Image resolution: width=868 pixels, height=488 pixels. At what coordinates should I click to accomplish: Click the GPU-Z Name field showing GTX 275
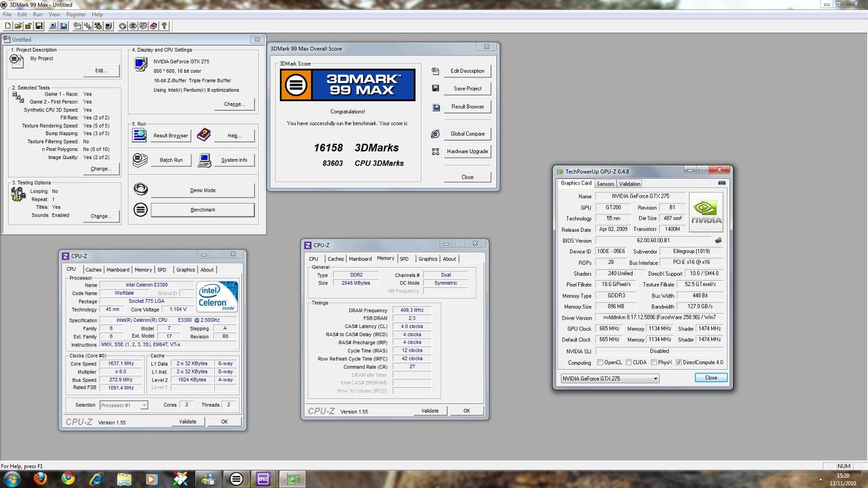(640, 197)
